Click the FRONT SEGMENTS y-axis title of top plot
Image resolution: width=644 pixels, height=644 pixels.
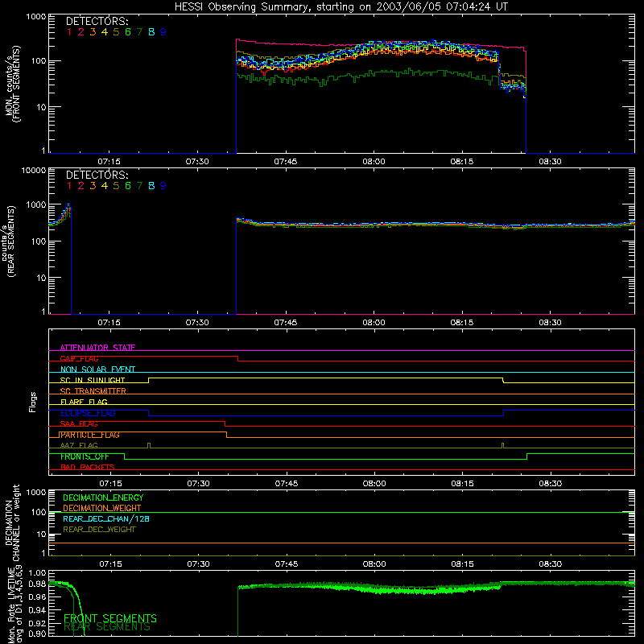[x=16, y=85]
